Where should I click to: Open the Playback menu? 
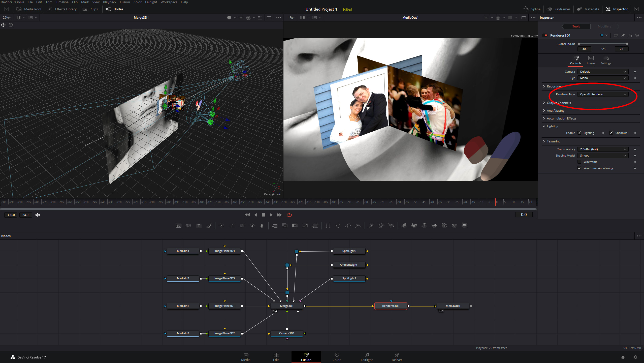click(110, 2)
